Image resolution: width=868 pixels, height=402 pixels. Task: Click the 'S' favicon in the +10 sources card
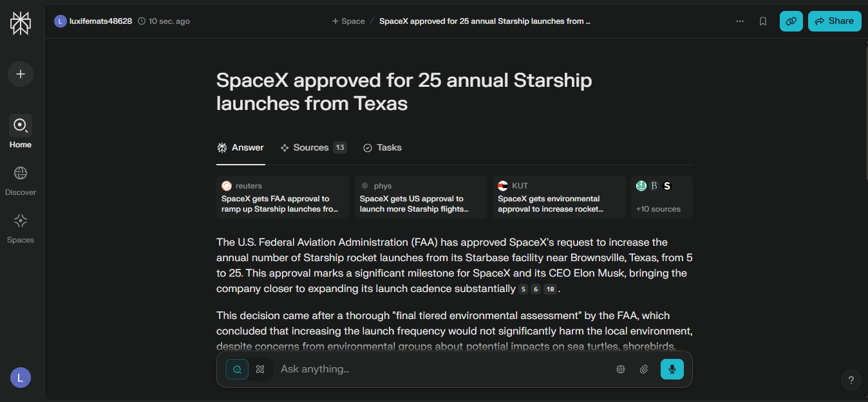(667, 186)
